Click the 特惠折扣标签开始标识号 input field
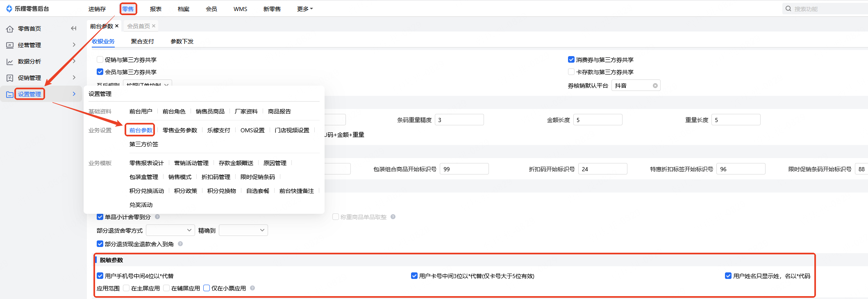This screenshot has width=868, height=299. pos(741,169)
